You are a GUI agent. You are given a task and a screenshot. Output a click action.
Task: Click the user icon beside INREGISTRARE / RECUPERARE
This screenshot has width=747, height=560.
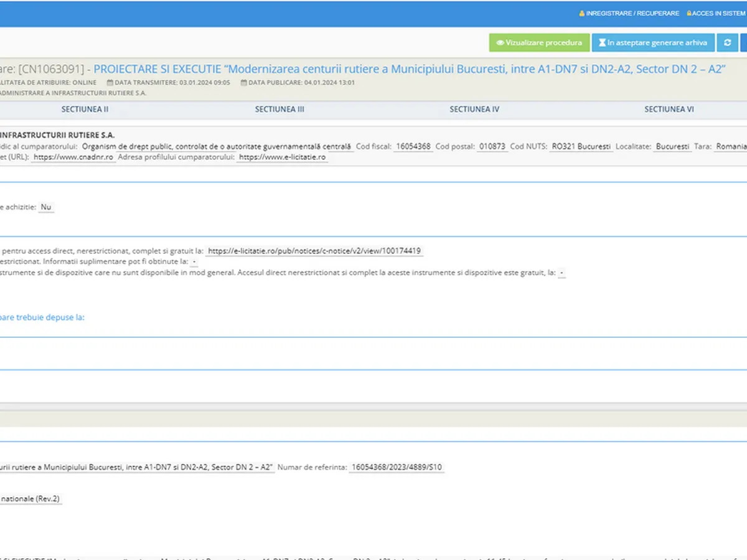coord(582,13)
